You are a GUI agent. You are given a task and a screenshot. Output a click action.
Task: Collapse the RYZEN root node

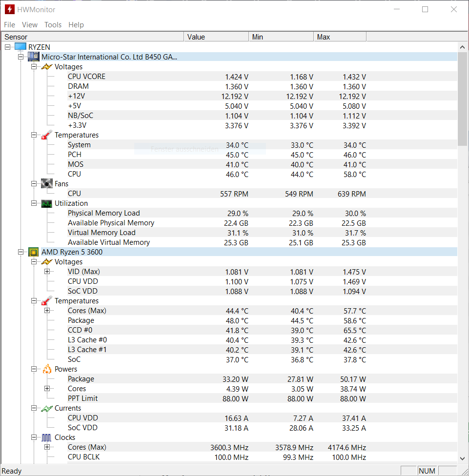(x=7, y=47)
